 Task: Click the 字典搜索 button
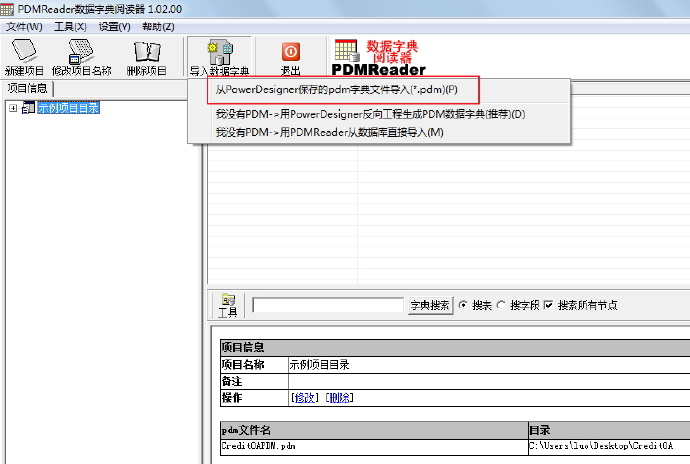click(x=430, y=305)
